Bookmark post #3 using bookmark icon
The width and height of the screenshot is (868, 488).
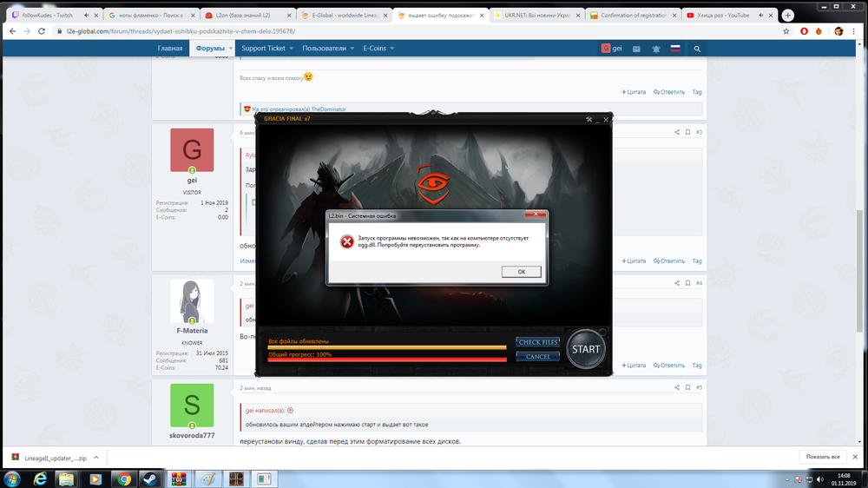pos(687,132)
